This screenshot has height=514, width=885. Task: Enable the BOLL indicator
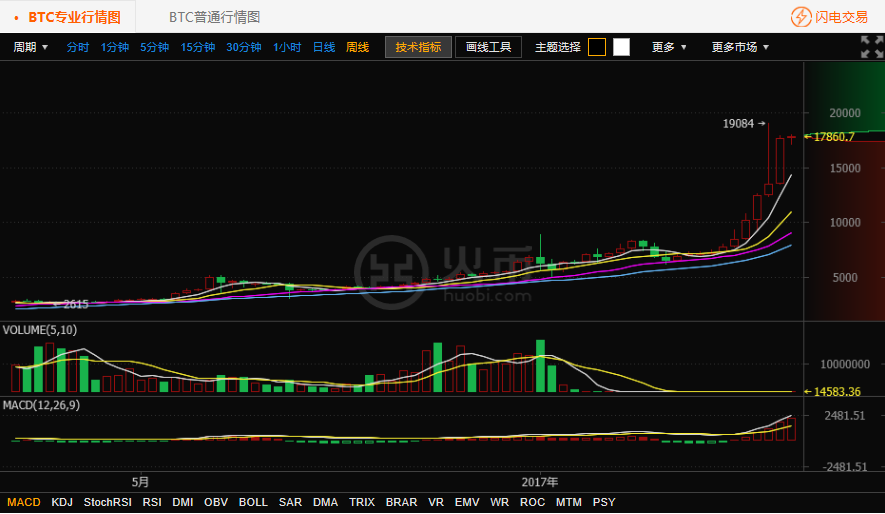(253, 502)
